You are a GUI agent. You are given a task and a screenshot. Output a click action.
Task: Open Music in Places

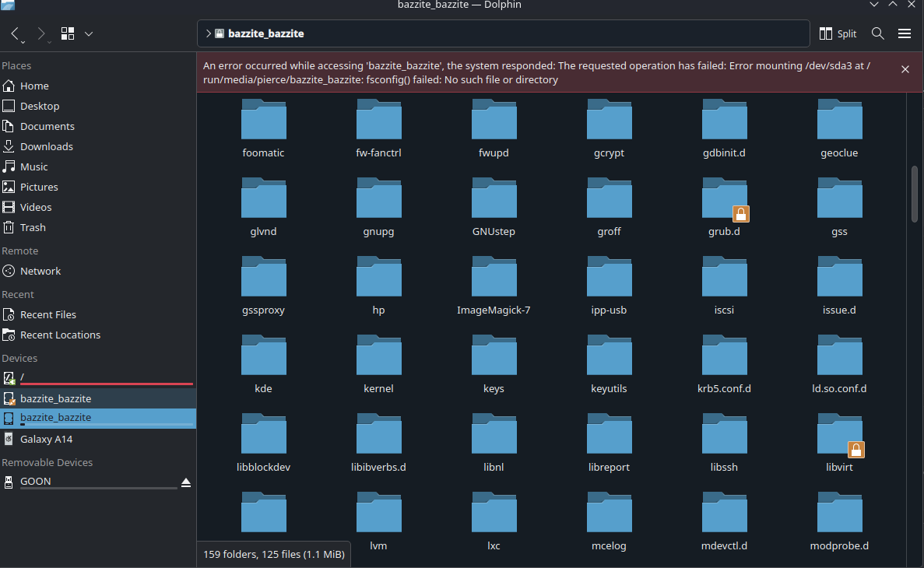point(98,167)
